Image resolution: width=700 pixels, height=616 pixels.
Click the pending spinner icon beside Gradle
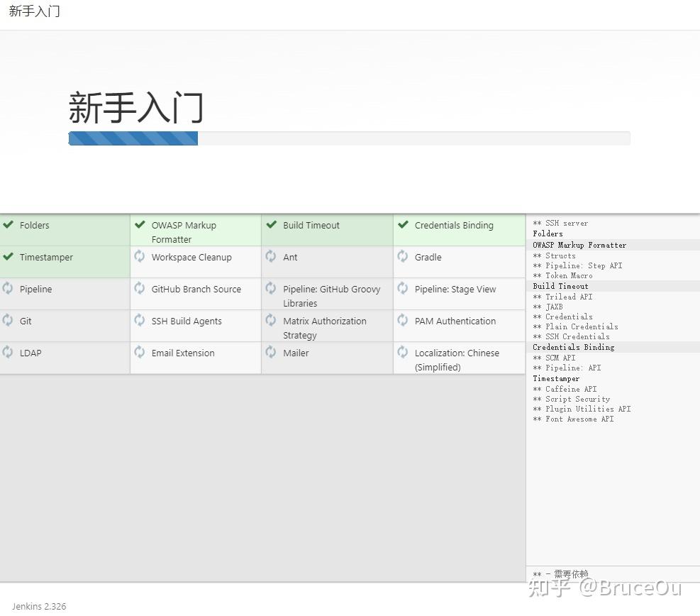[403, 256]
